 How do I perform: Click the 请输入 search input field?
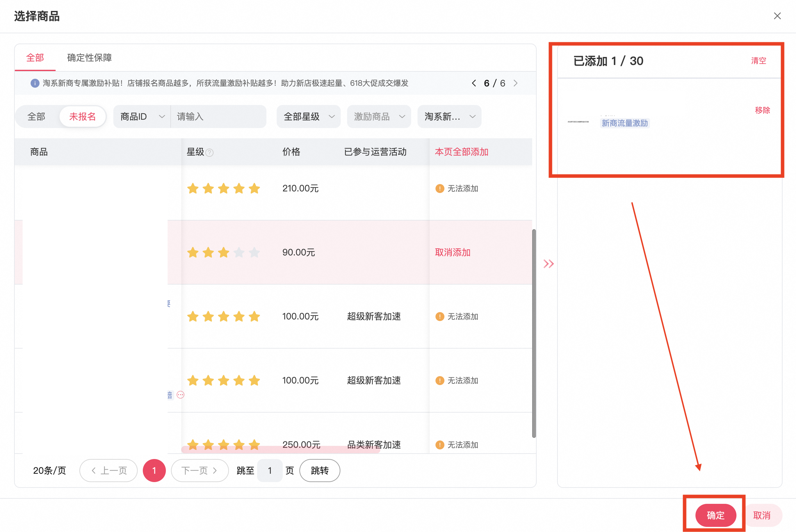218,117
